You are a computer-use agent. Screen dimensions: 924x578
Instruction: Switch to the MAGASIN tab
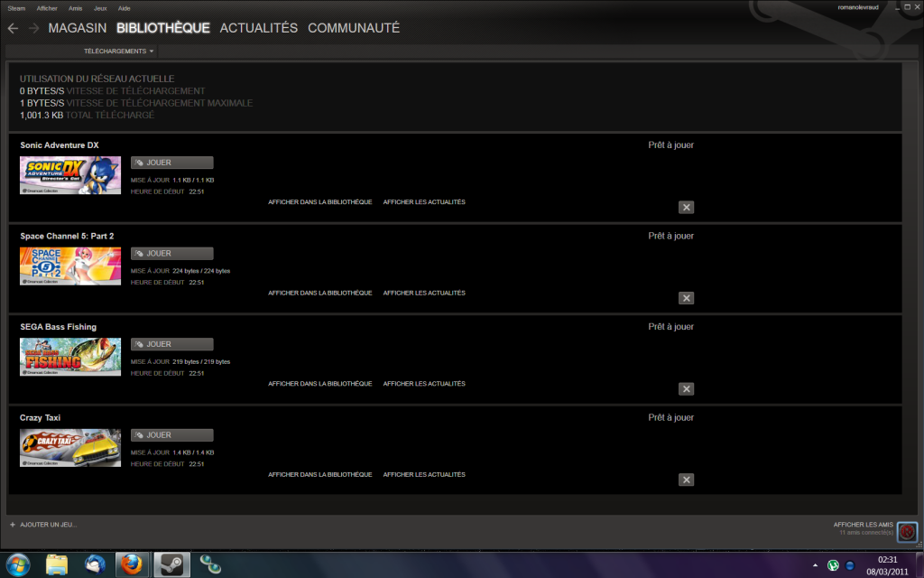78,28
